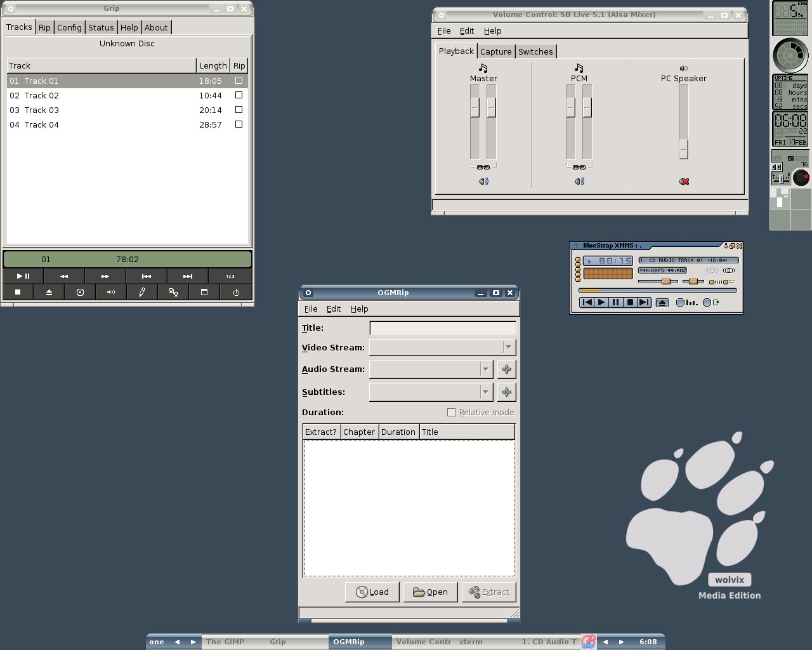Open the Audio Stream dropdown in OGMRip
This screenshot has height=650, width=812.
(431, 369)
